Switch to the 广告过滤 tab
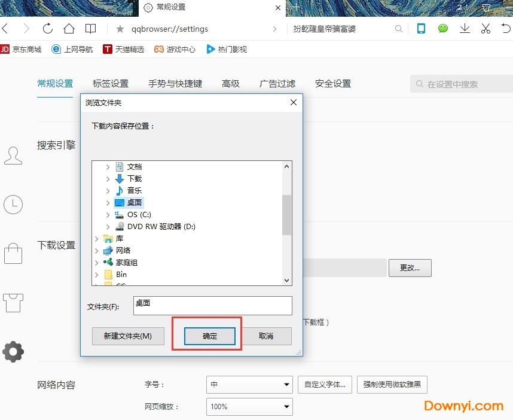The height and width of the screenshot is (420, 513). click(277, 84)
